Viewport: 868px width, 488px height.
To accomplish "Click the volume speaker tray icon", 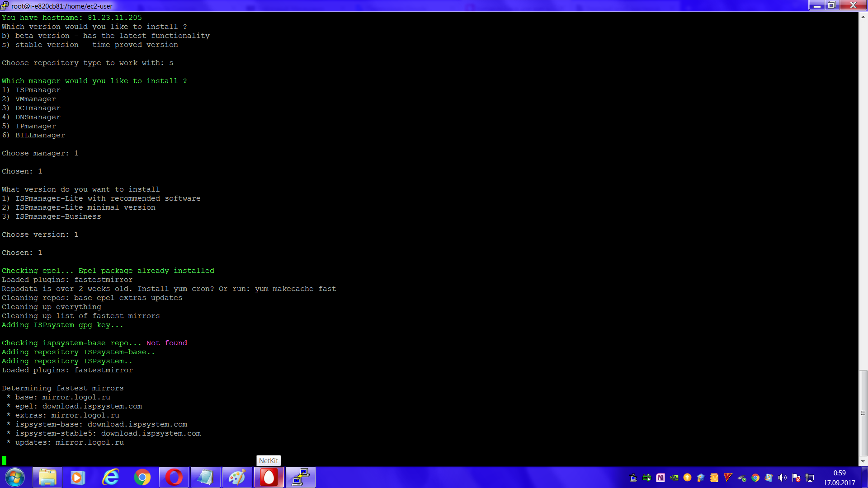I will pos(782,478).
